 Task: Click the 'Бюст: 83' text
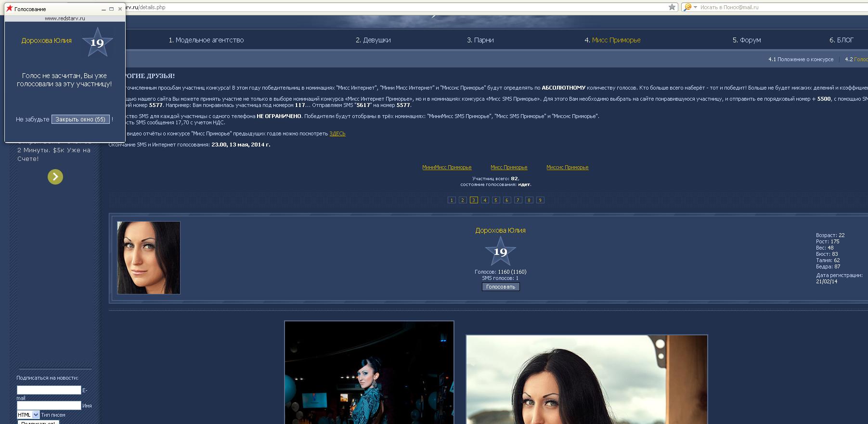point(827,254)
